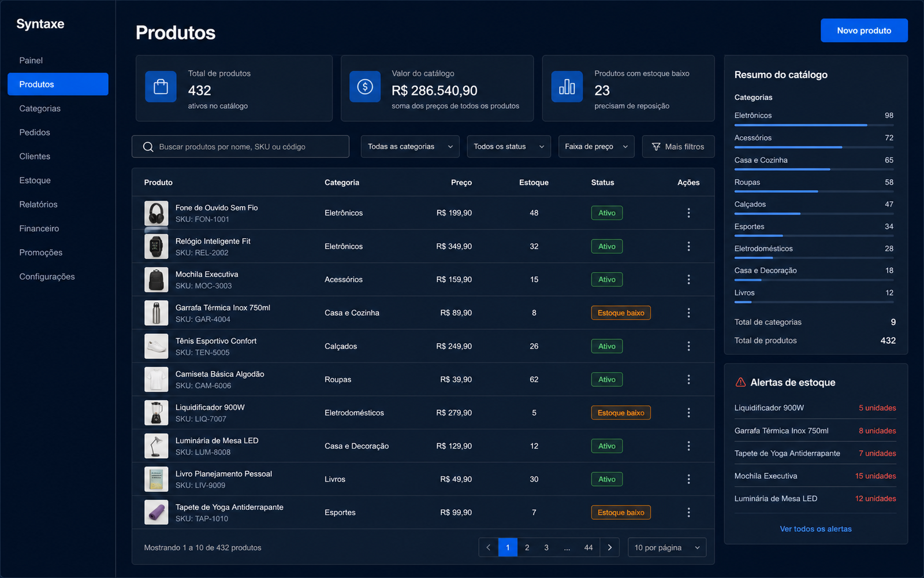Navigate to Estoque in the sidebar
Image resolution: width=924 pixels, height=578 pixels.
pyautogui.click(x=35, y=180)
